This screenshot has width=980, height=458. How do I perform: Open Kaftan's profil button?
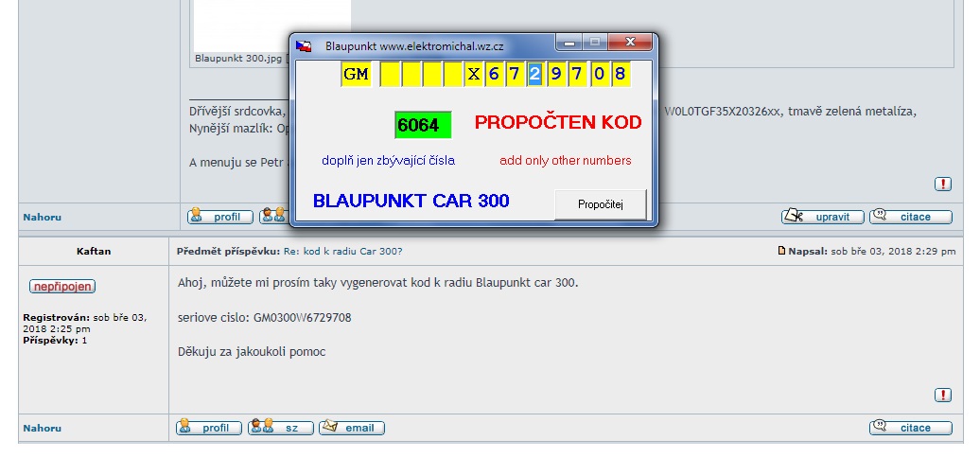click(x=208, y=428)
